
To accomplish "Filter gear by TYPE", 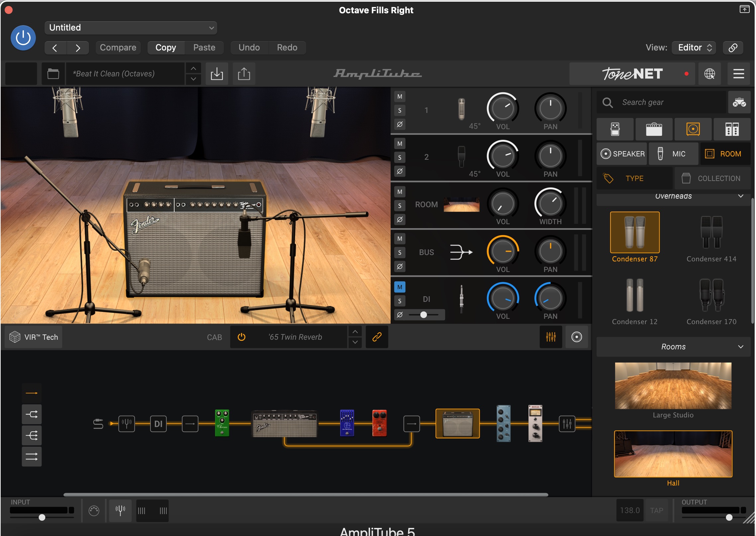I will point(634,178).
